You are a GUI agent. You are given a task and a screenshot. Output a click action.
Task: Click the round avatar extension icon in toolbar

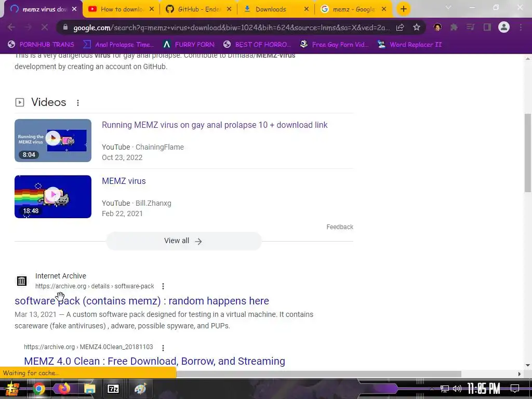[437, 27]
